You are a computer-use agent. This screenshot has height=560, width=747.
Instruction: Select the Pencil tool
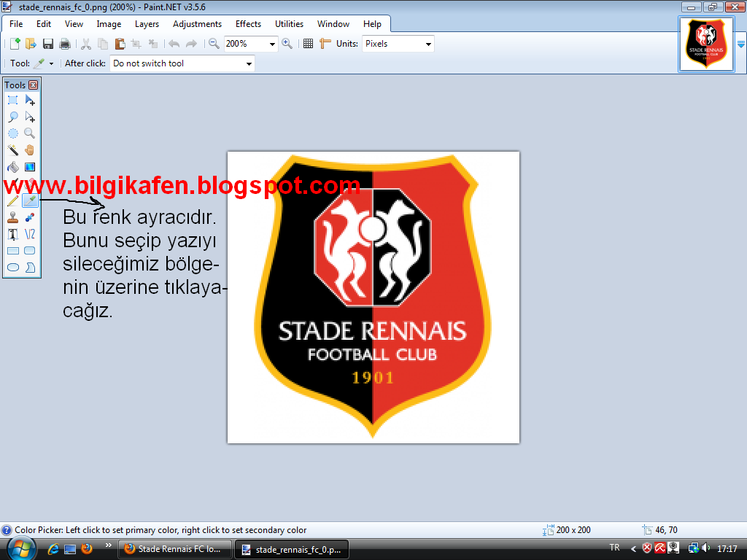tap(13, 201)
